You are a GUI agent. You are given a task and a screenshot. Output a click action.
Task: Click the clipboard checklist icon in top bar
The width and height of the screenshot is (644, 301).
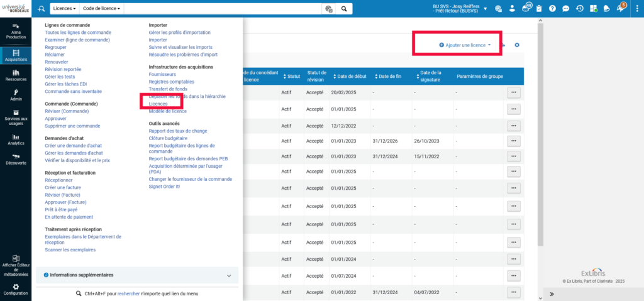pyautogui.click(x=539, y=8)
